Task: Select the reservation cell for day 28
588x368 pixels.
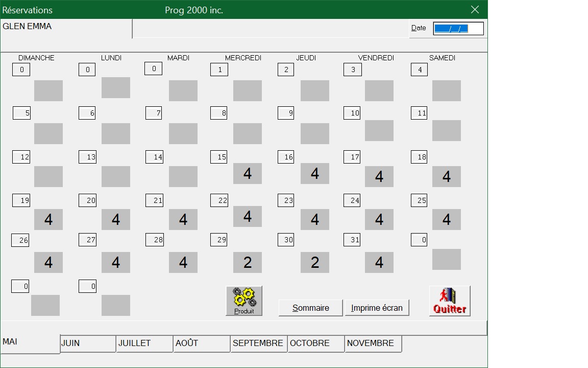Action: coord(183,262)
